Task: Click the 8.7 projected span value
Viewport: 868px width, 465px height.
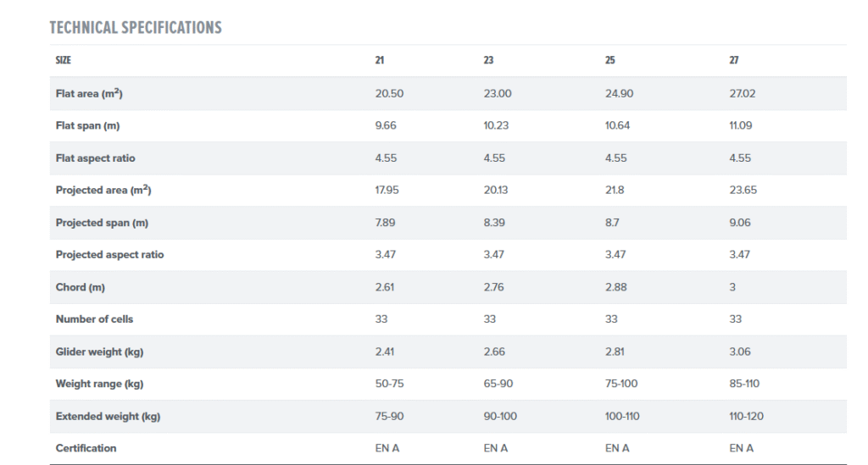Action: [x=615, y=223]
